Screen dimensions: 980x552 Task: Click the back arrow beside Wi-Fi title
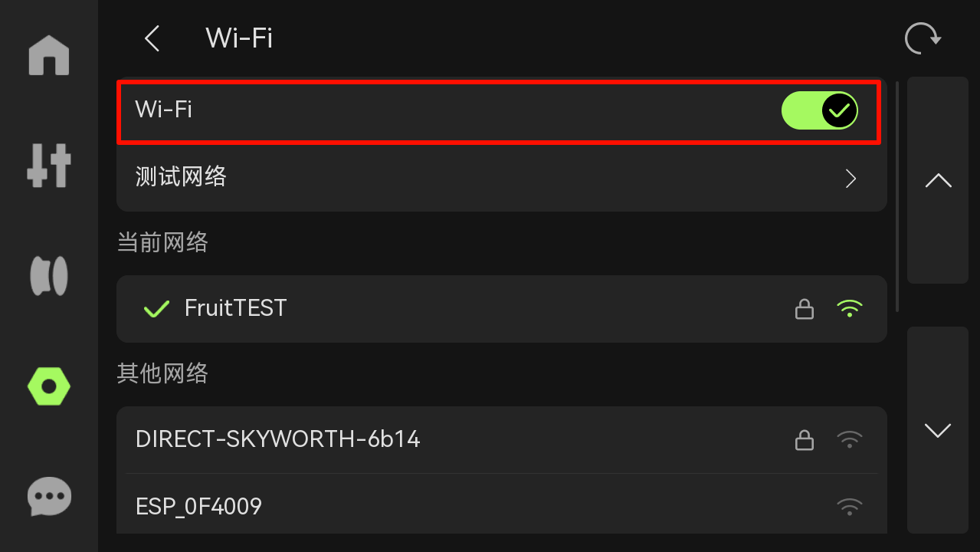point(152,38)
